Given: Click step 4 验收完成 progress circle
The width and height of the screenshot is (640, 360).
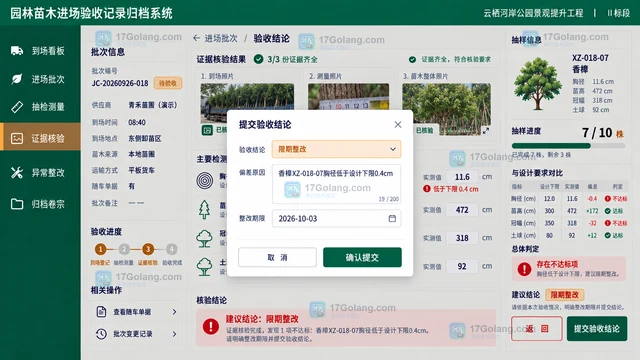Looking at the screenshot, I should point(171,249).
